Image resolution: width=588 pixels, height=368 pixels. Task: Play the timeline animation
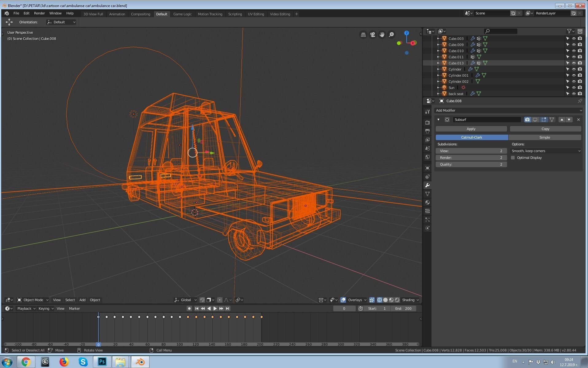click(x=215, y=309)
